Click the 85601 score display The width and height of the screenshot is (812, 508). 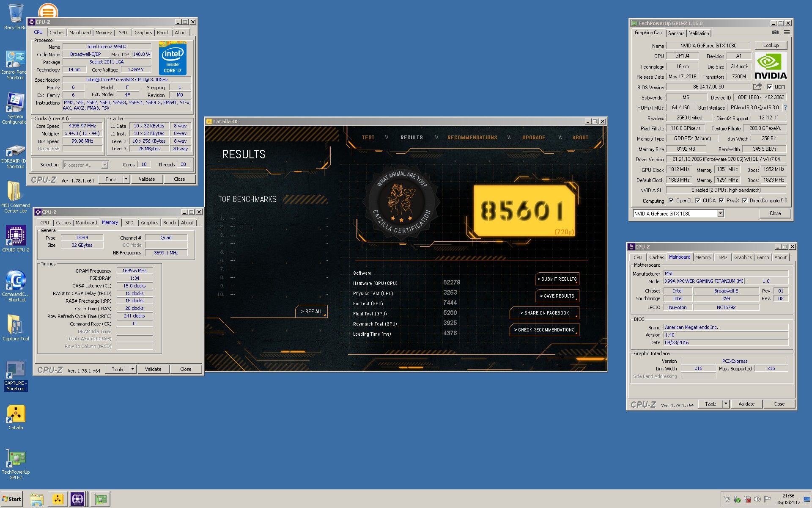coord(524,210)
